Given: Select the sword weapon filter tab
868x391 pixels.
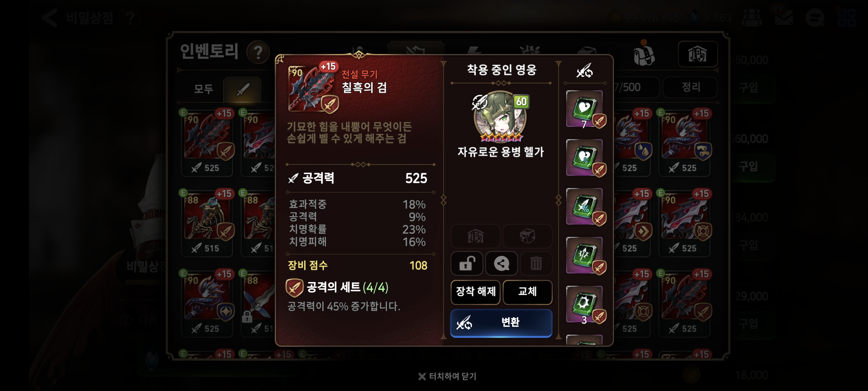Looking at the screenshot, I should [x=242, y=89].
